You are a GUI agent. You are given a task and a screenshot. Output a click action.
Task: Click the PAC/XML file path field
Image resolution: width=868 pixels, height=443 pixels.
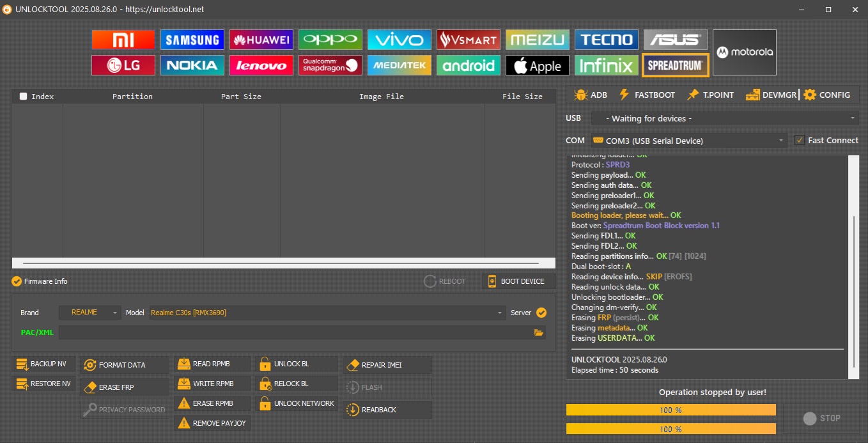294,332
